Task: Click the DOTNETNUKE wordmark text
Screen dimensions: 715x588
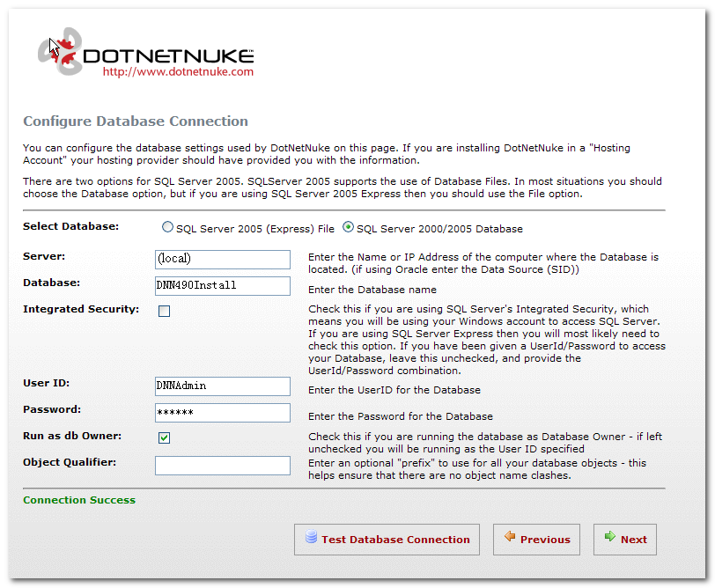Action: coord(168,56)
